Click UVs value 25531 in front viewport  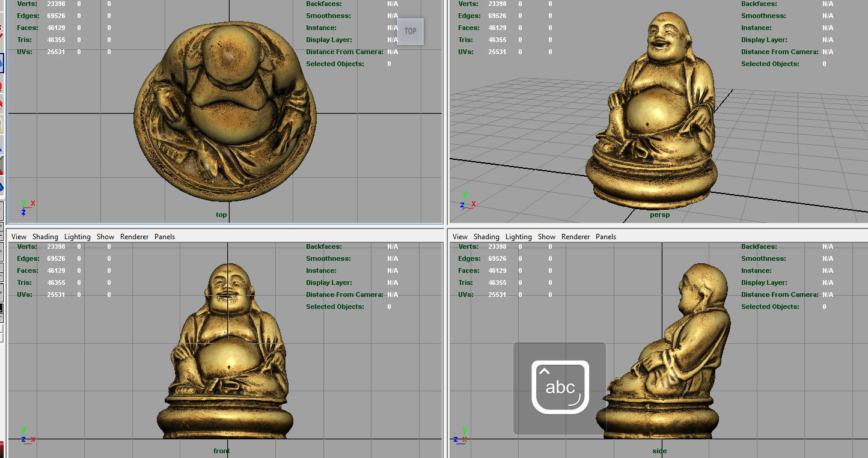coord(56,295)
